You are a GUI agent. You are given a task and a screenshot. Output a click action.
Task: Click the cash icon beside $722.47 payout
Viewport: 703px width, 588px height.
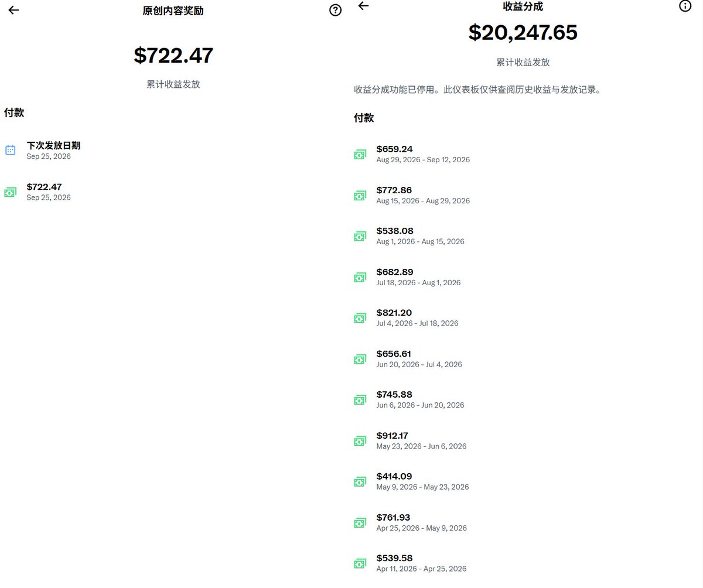coord(11,192)
